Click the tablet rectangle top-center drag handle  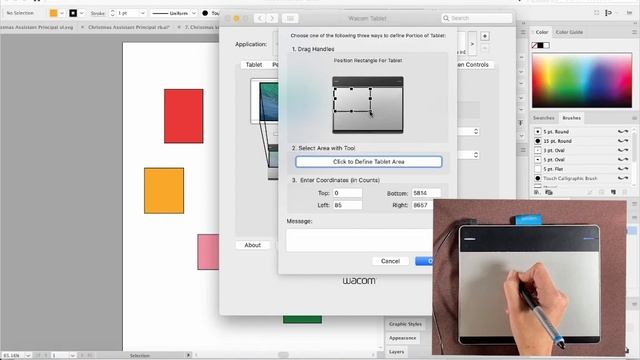click(351, 89)
